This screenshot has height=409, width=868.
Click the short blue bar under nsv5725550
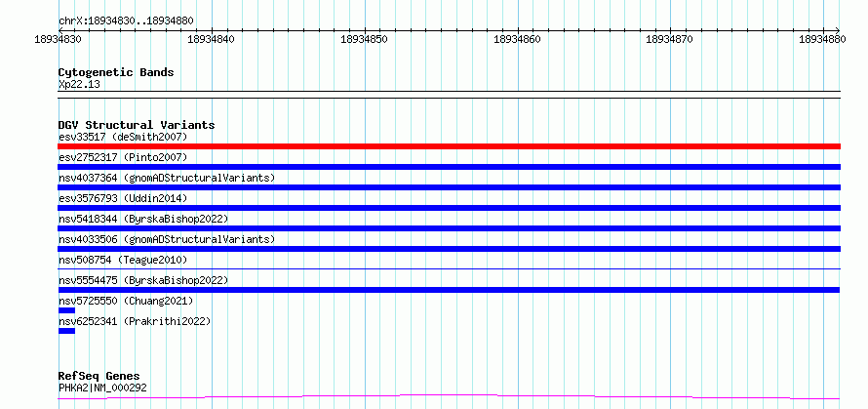(x=66, y=310)
